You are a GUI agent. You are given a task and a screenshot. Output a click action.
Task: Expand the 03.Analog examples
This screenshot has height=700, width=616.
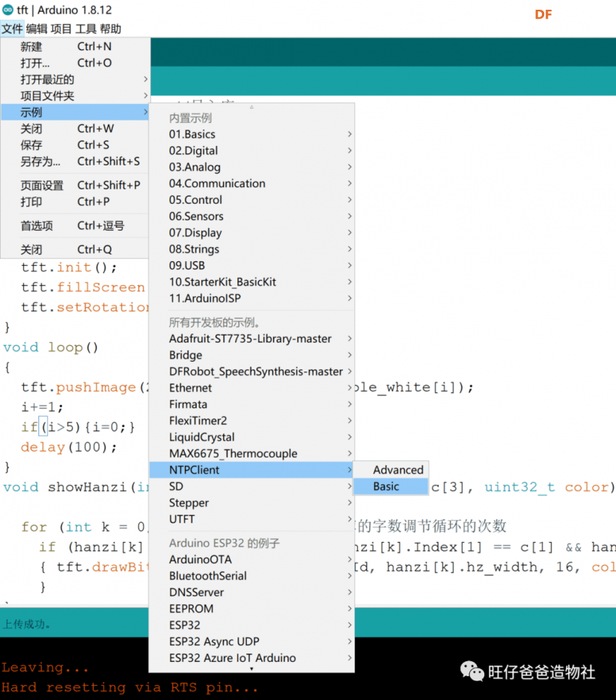pos(251,167)
